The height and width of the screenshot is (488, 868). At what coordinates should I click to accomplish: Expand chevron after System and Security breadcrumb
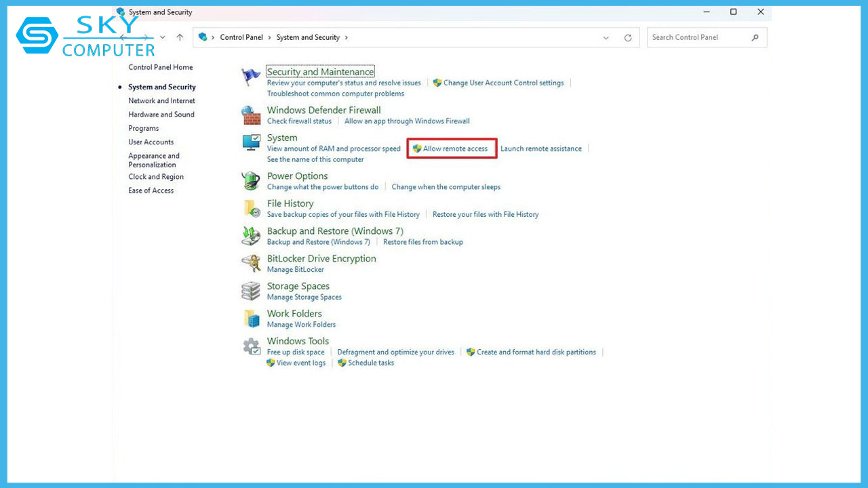(347, 37)
